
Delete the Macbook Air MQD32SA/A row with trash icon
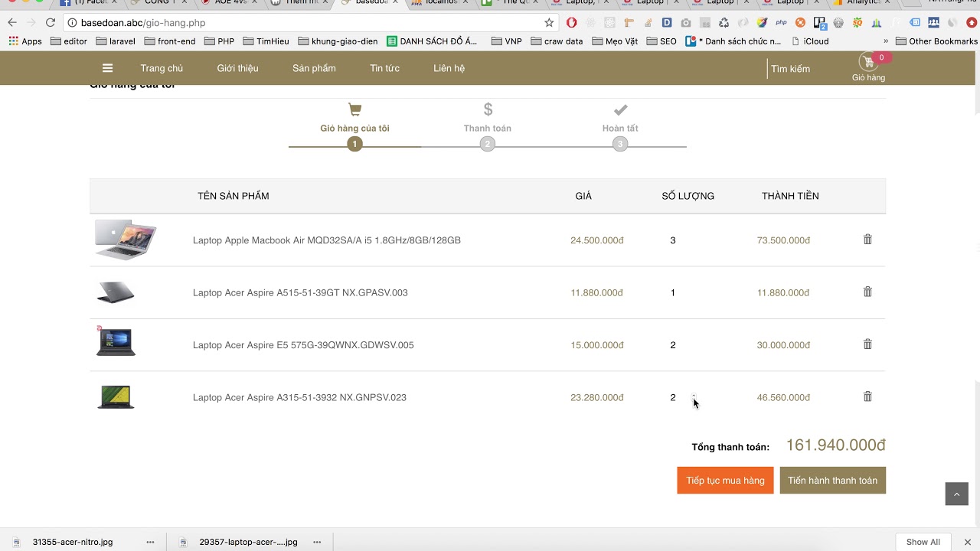click(x=867, y=240)
